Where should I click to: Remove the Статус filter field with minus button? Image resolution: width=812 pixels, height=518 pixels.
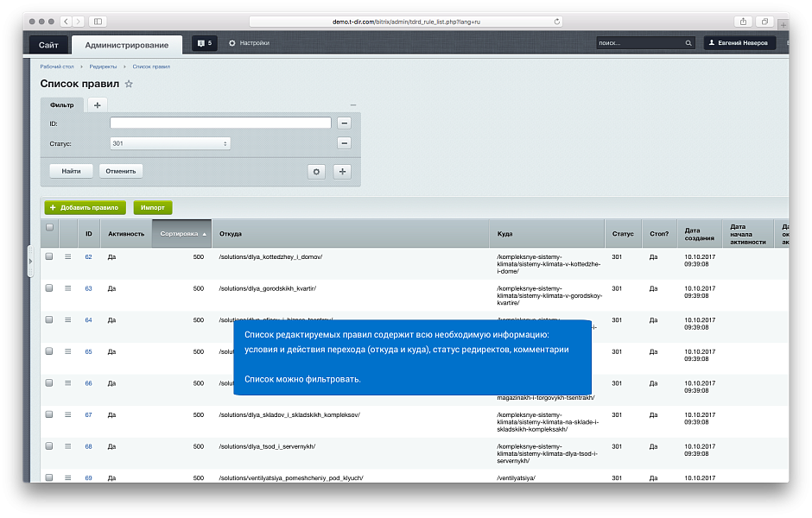[344, 143]
